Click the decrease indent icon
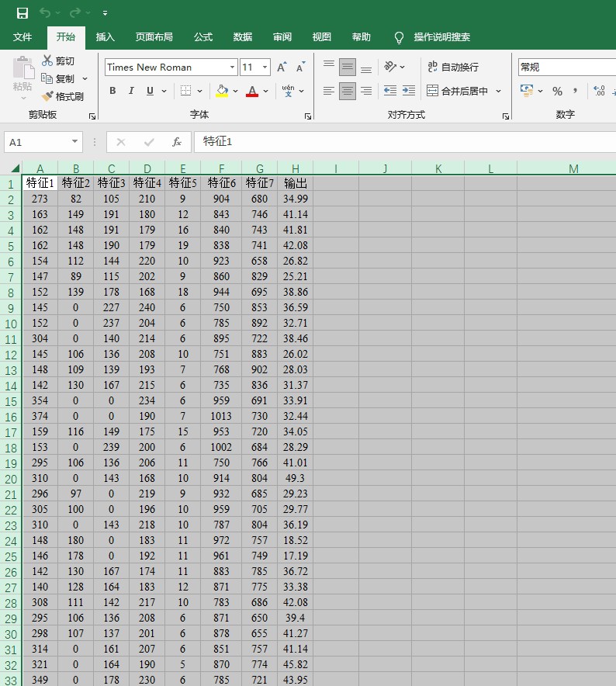Image resolution: width=616 pixels, height=686 pixels. point(389,91)
